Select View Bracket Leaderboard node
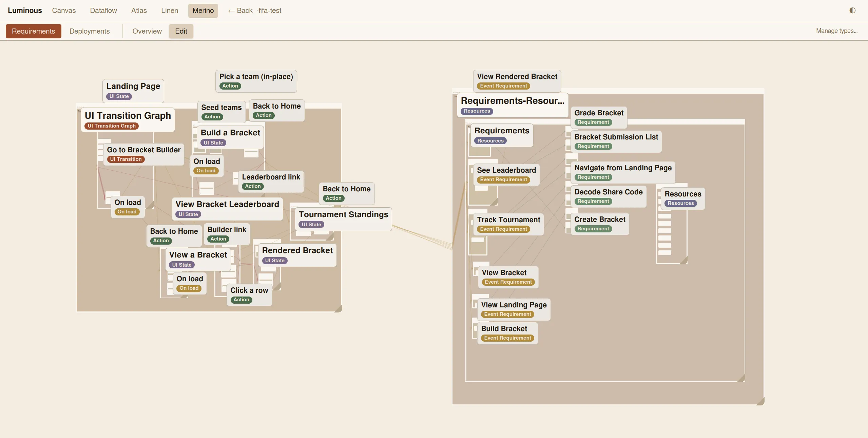 (x=227, y=209)
